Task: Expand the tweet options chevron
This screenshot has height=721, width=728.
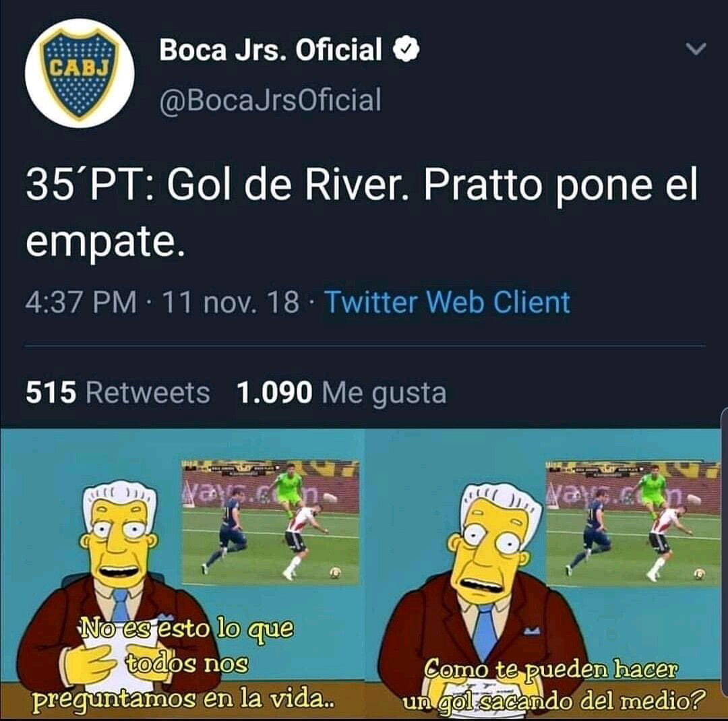Action: tap(696, 49)
